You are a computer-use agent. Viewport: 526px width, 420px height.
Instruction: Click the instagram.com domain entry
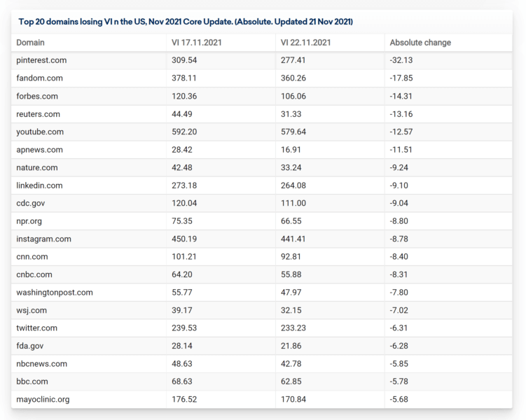(x=43, y=239)
